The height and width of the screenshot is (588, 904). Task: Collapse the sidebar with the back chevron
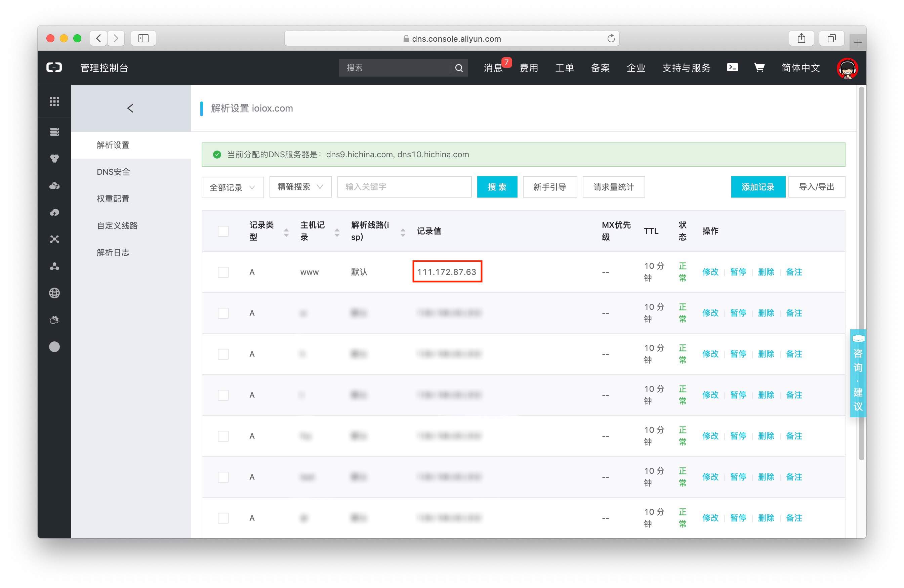pos(130,108)
